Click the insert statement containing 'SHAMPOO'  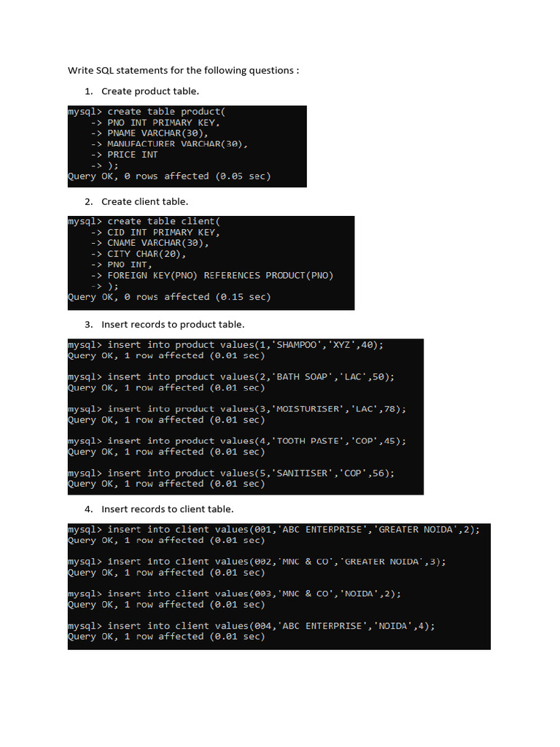coord(225,345)
